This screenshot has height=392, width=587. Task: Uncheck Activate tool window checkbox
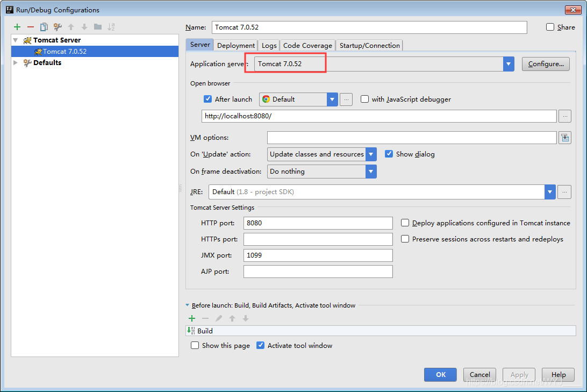point(261,345)
